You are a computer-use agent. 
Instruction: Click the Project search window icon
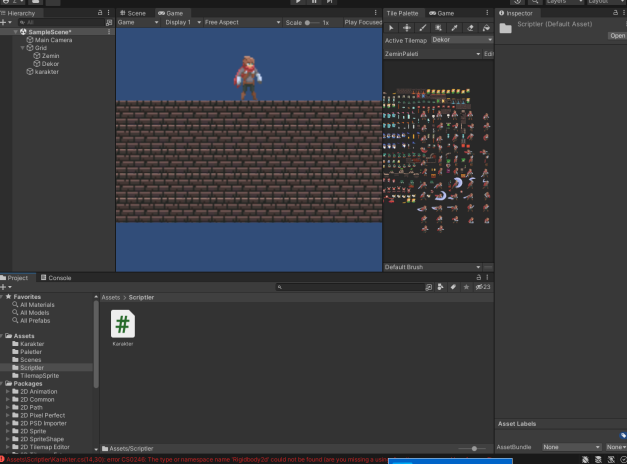pyautogui.click(x=429, y=287)
